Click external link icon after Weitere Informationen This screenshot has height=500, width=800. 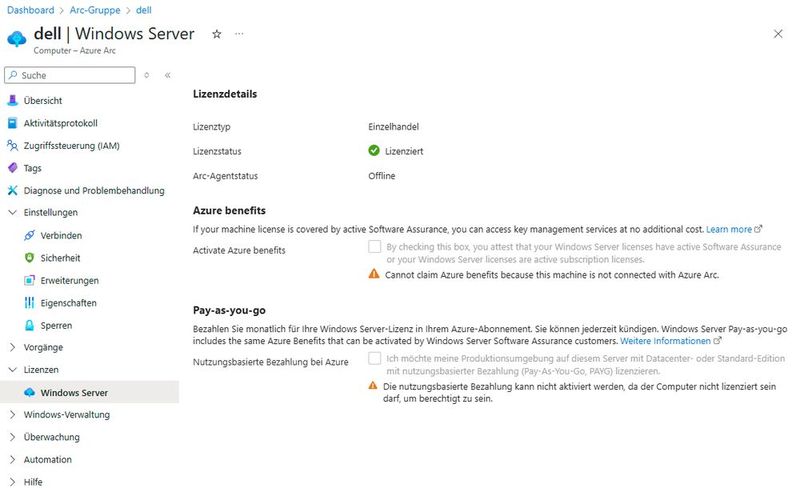pyautogui.click(x=717, y=340)
